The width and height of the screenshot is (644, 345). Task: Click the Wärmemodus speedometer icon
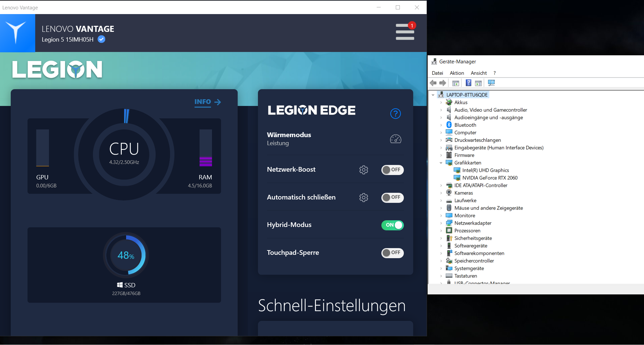[396, 139]
